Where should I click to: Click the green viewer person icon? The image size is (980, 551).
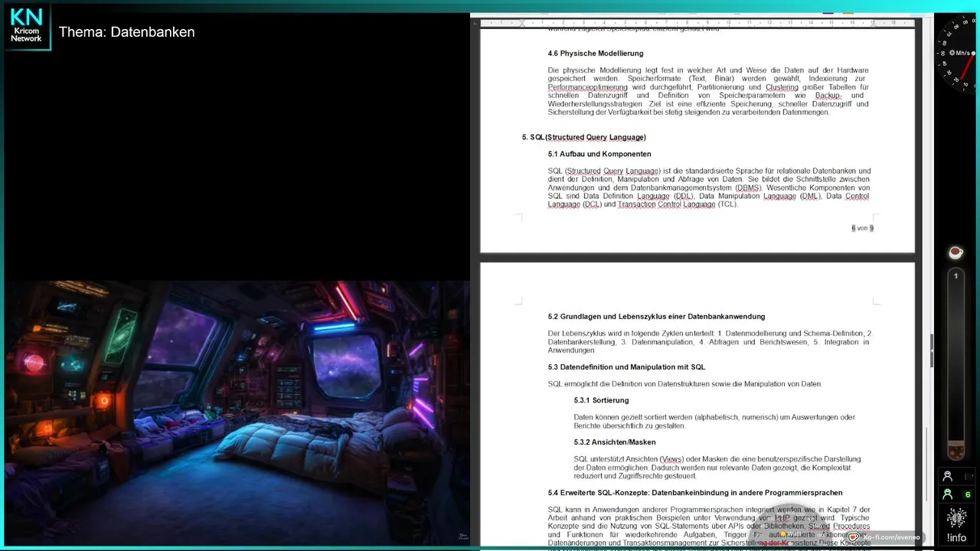point(948,494)
